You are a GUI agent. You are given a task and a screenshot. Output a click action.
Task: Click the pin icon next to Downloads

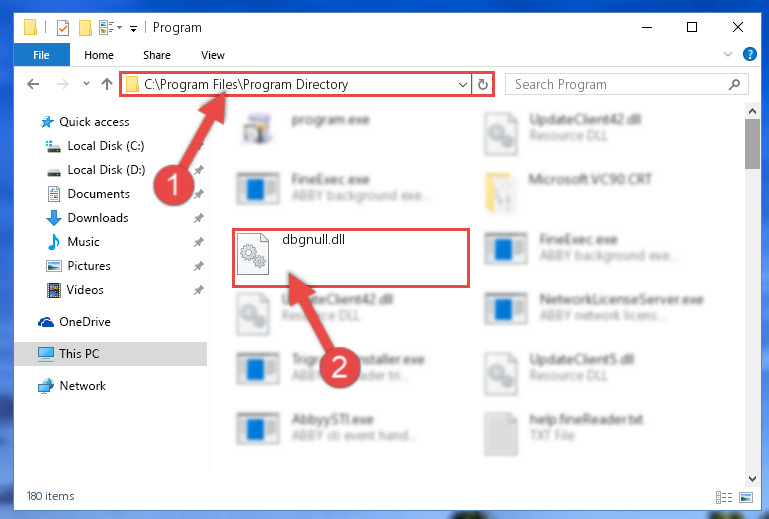tap(199, 218)
